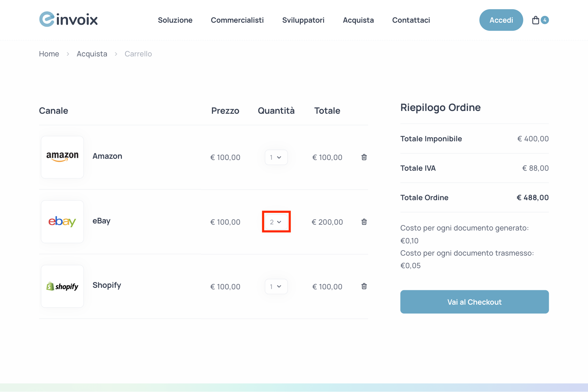This screenshot has width=588, height=392.
Task: Open the Soluzione menu
Action: (175, 20)
